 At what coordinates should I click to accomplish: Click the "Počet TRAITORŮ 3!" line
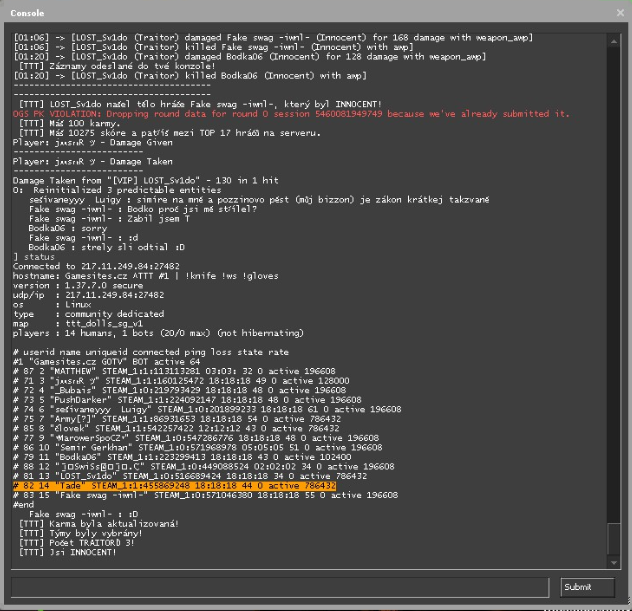pyautogui.click(x=80, y=541)
